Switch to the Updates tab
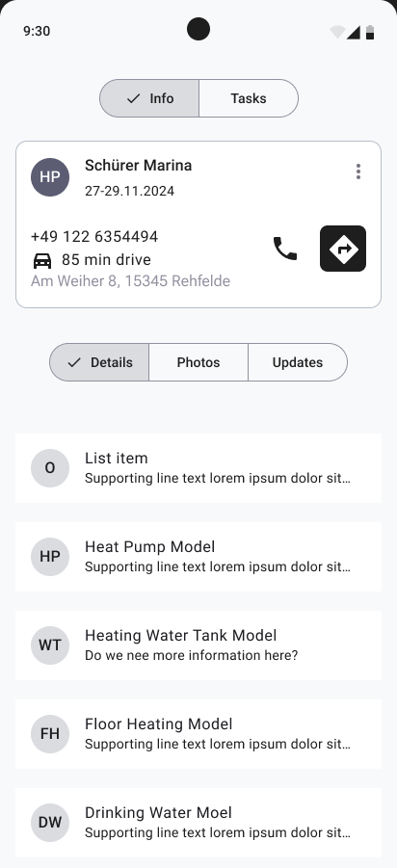This screenshot has height=868, width=397. click(298, 362)
